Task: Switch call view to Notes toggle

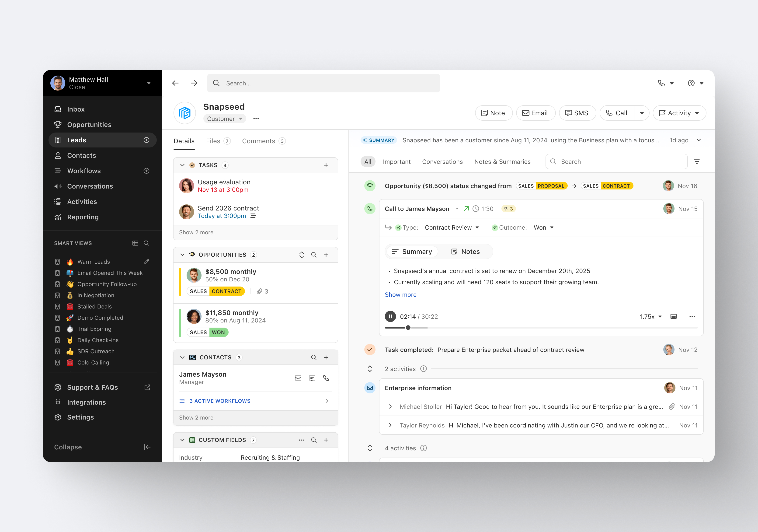Action: pyautogui.click(x=466, y=252)
